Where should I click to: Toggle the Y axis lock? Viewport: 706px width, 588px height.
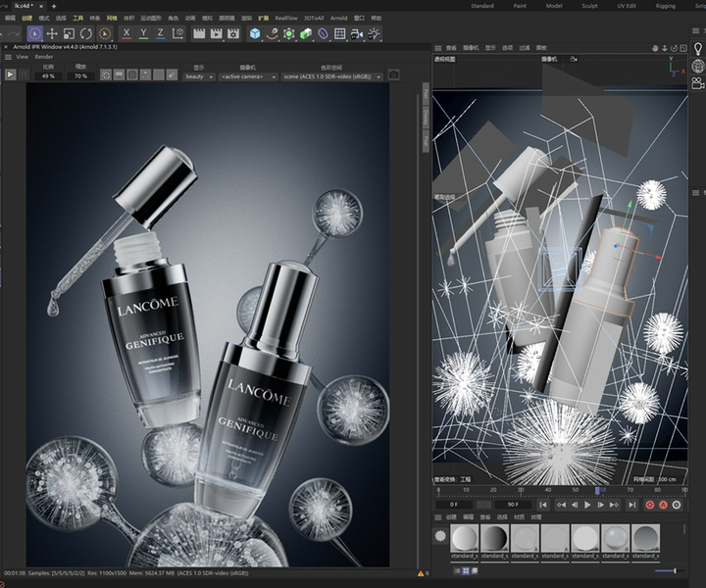(143, 33)
